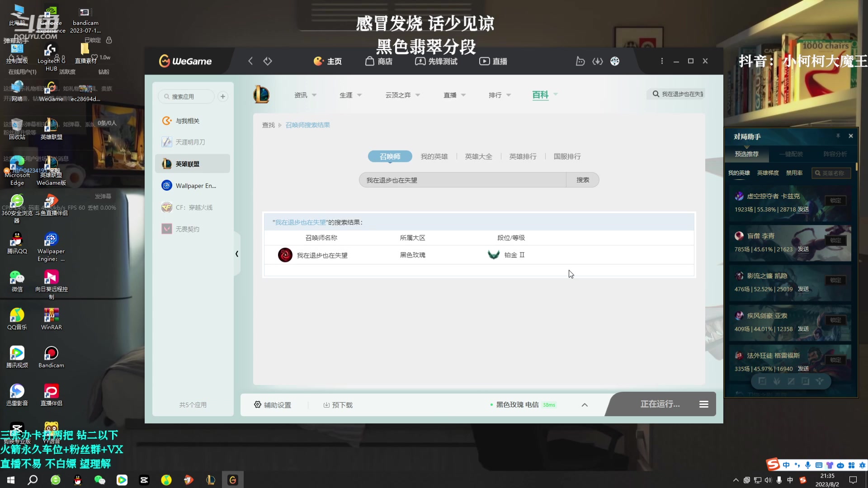Select 天涯明月刀 in the sidebar
This screenshot has height=488, width=868.
193,142
